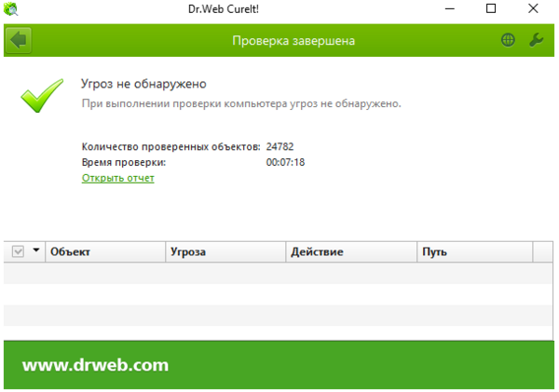Click the Проверка завершена header title
The height and width of the screenshot is (392, 559).
pyautogui.click(x=293, y=41)
